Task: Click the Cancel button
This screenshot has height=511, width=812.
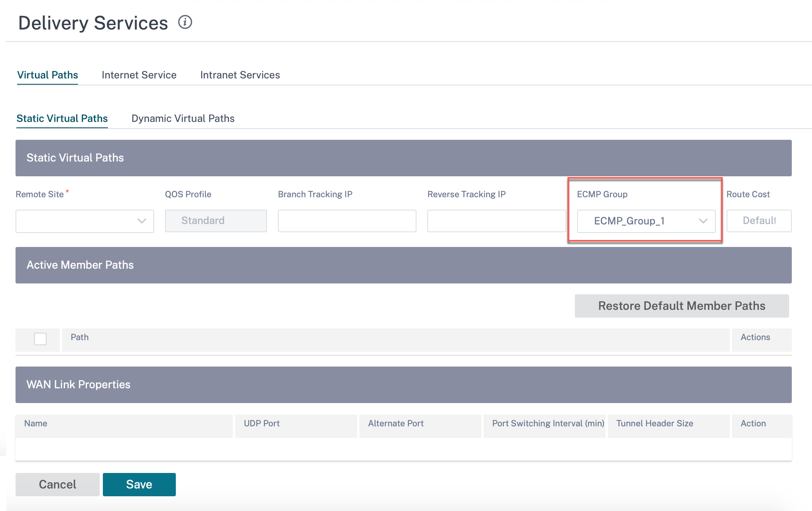Action: pyautogui.click(x=57, y=485)
